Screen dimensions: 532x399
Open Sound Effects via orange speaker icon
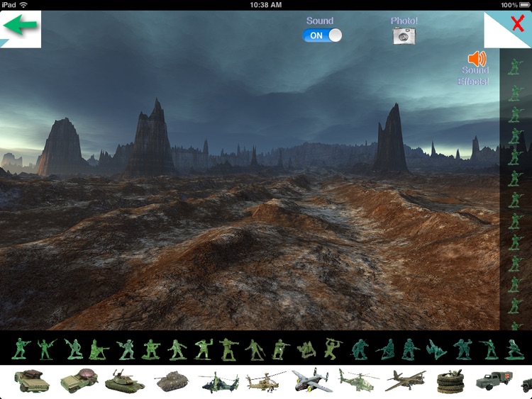pyautogui.click(x=477, y=58)
